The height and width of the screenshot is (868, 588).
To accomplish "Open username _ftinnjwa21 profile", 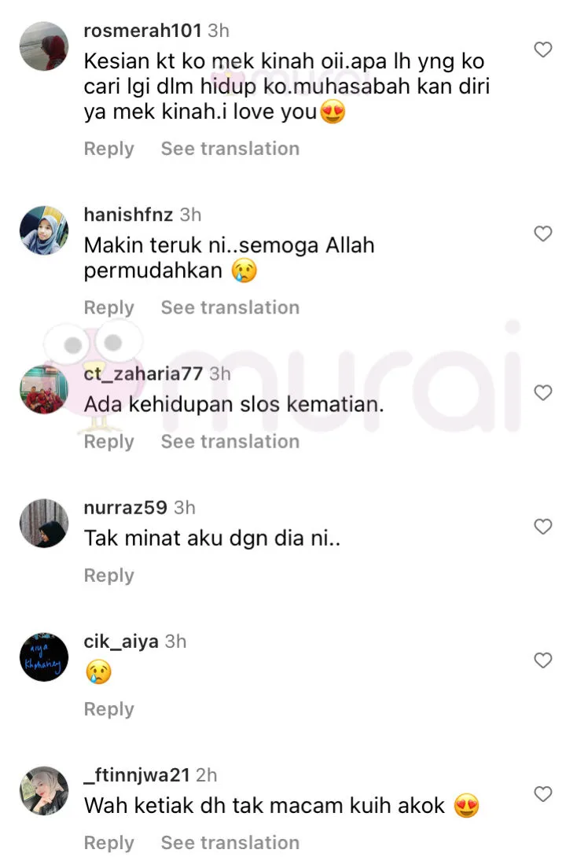I will 137,775.
